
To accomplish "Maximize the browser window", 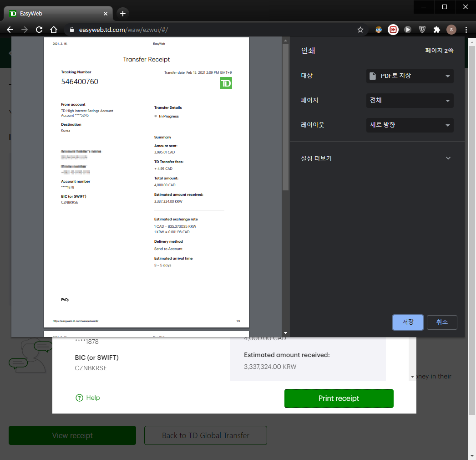I will (x=445, y=7).
